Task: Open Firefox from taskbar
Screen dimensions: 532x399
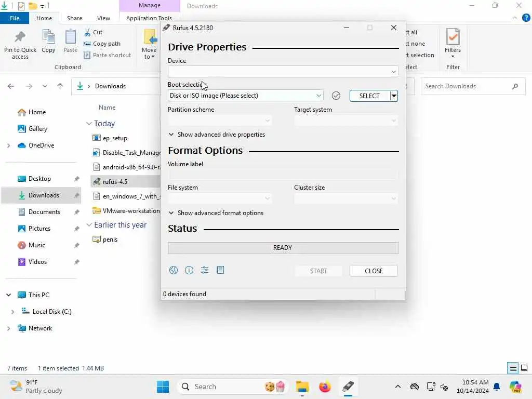Action: coord(325,387)
